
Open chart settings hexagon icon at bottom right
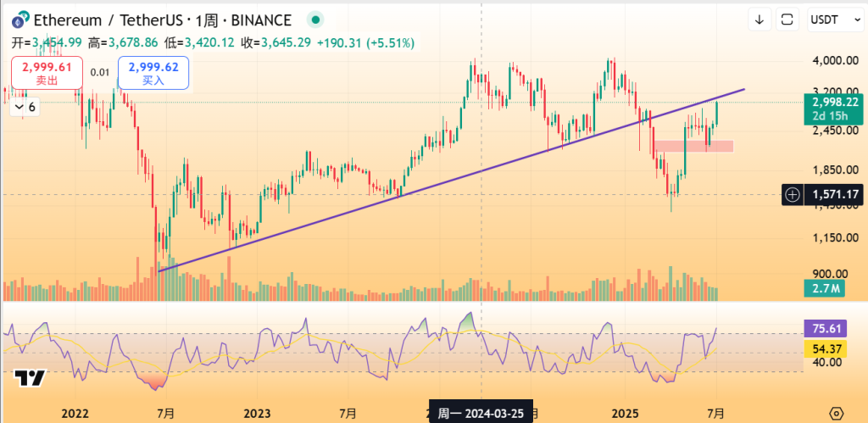coord(837,413)
